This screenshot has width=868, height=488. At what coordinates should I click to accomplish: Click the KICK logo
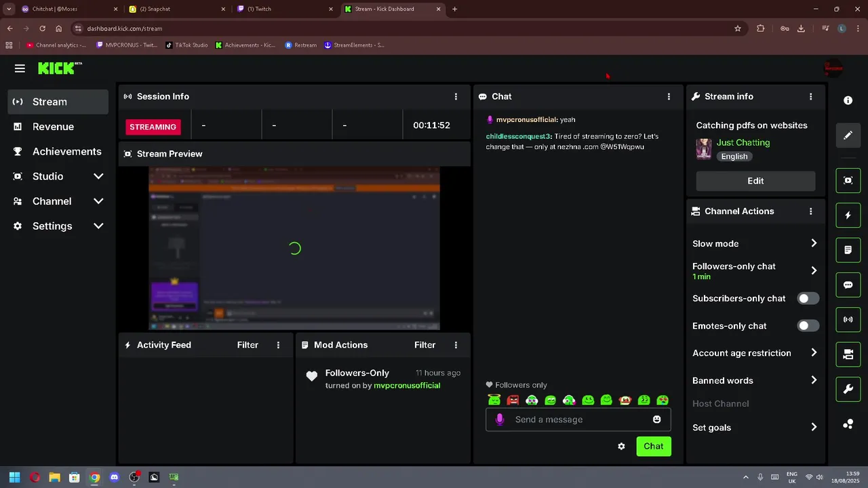pos(60,68)
